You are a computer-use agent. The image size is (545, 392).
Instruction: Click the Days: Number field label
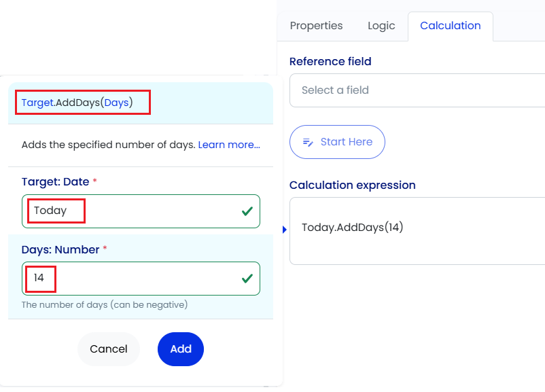tap(60, 249)
